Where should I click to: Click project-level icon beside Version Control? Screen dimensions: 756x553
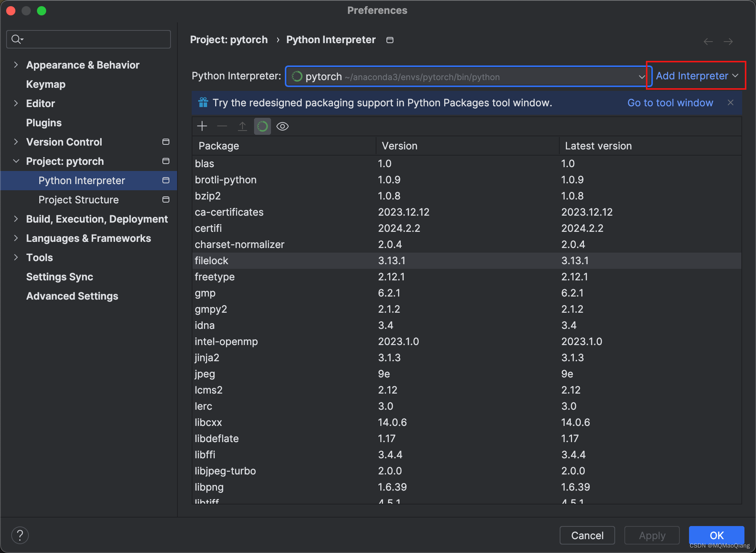click(166, 142)
